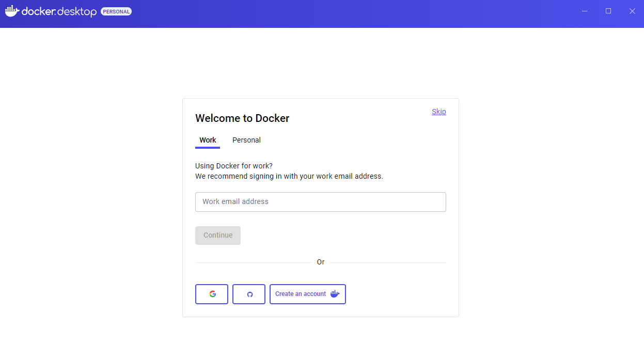Click the Or divider text

[x=320, y=262]
